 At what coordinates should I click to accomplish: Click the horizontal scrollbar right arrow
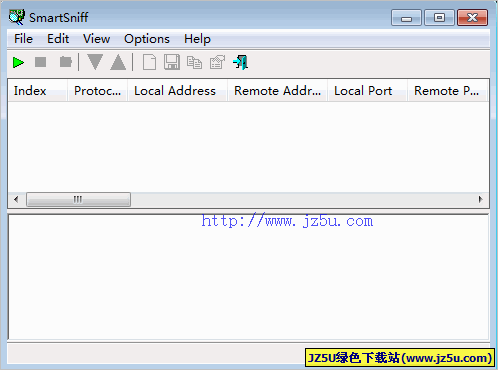click(x=480, y=199)
